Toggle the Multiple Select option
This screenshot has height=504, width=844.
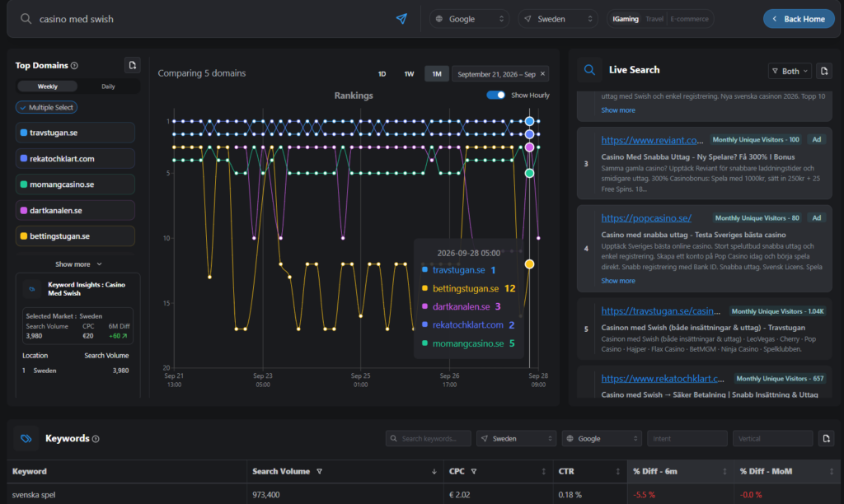coord(47,108)
